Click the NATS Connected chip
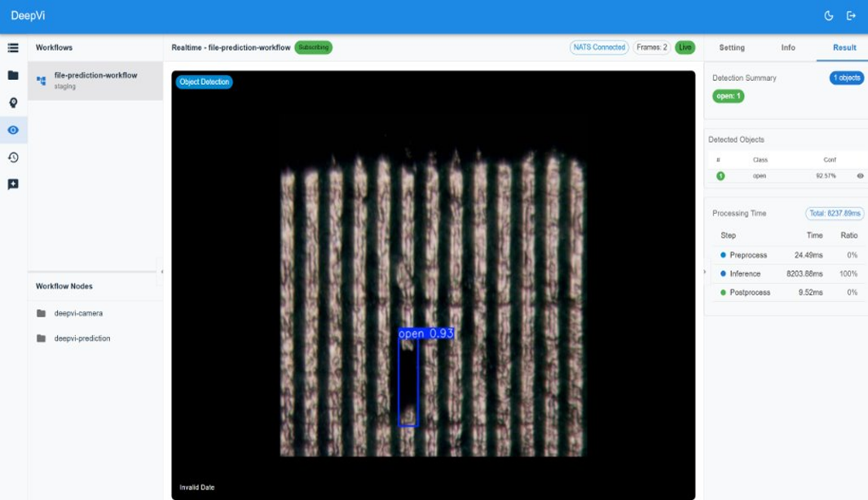Image resolution: width=868 pixels, height=500 pixels. pos(598,47)
